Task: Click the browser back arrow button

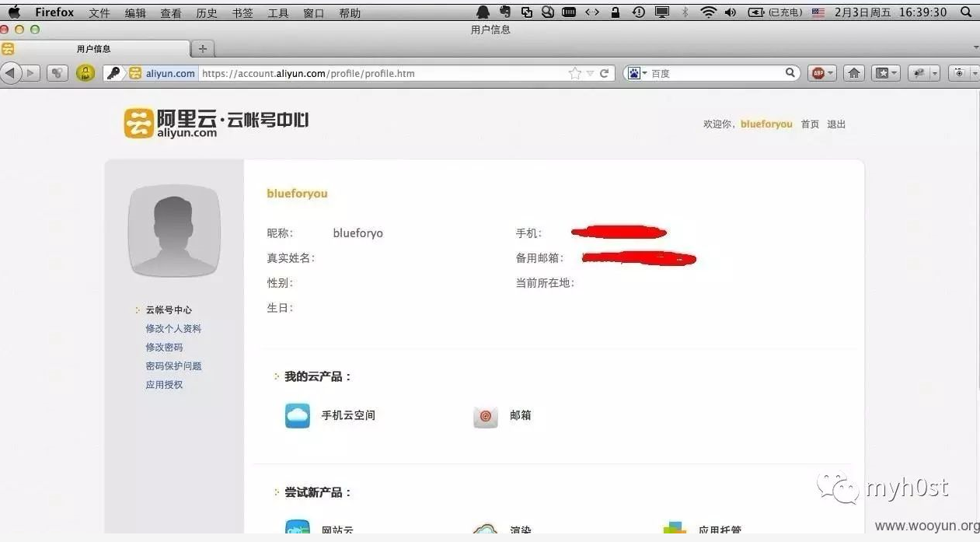Action: click(11, 73)
